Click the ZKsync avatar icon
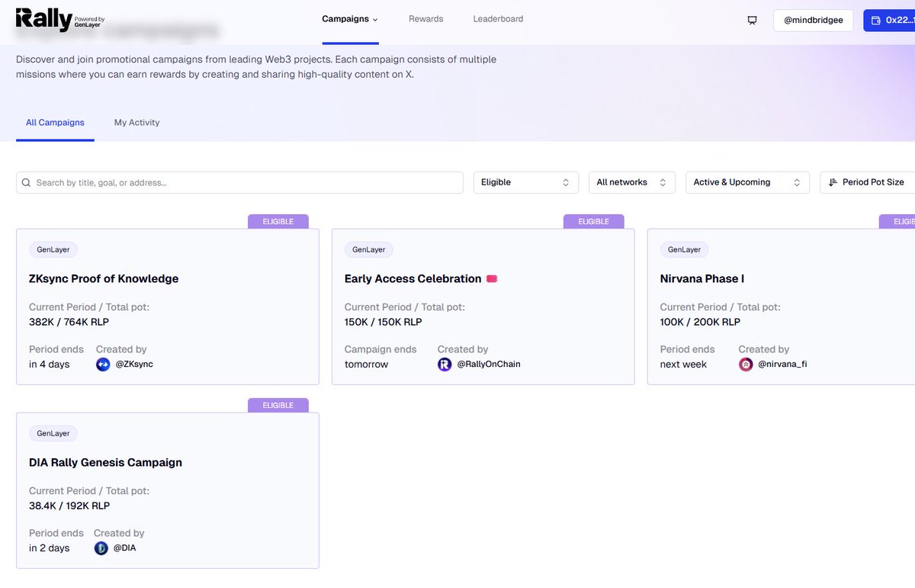Viewport: 915px width, 588px height. (x=103, y=365)
